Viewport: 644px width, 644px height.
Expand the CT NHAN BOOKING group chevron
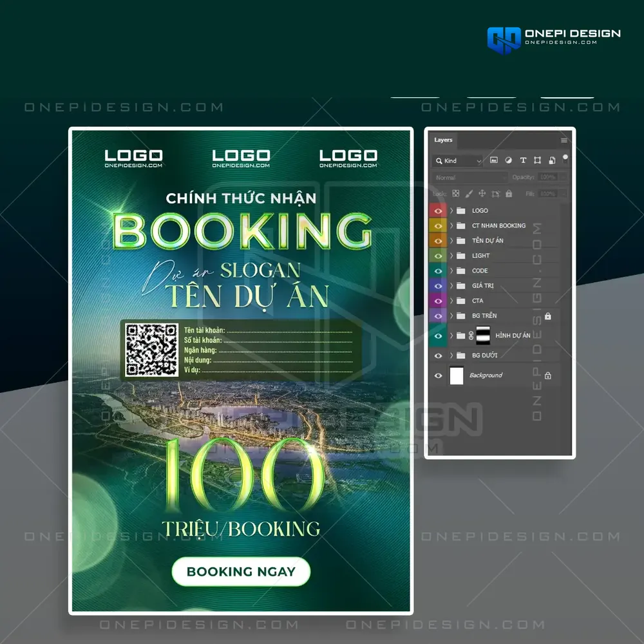coord(451,225)
